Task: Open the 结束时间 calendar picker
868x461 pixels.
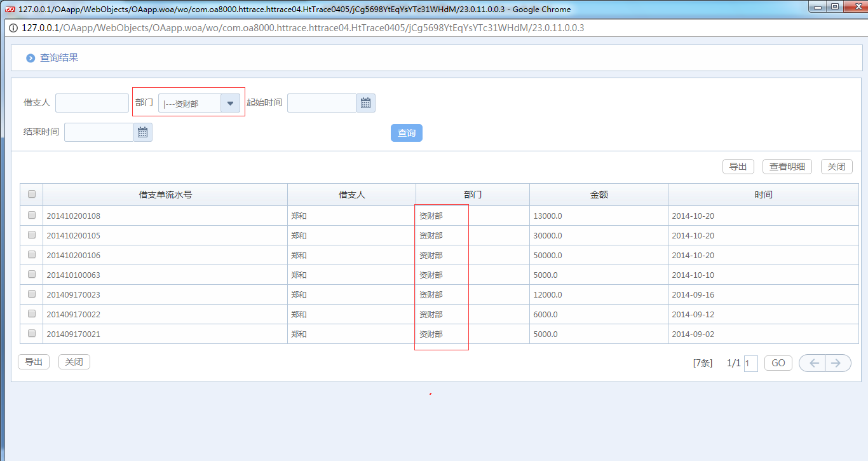Action: pyautogui.click(x=142, y=132)
